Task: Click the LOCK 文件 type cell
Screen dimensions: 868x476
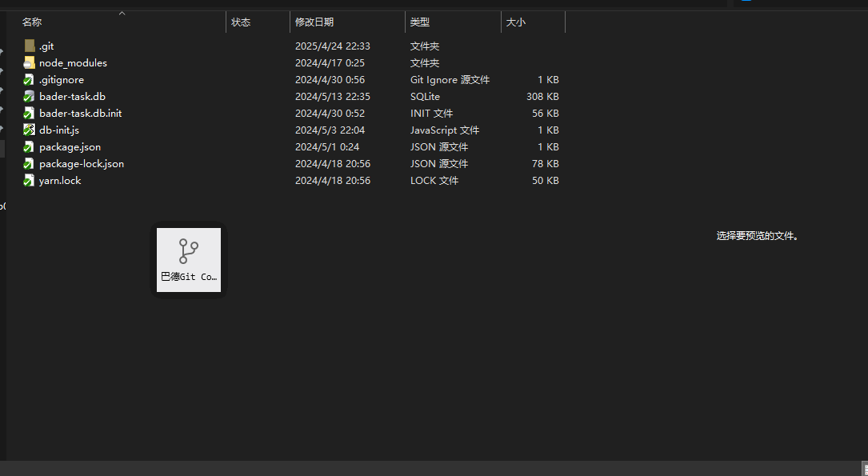Action: click(434, 181)
